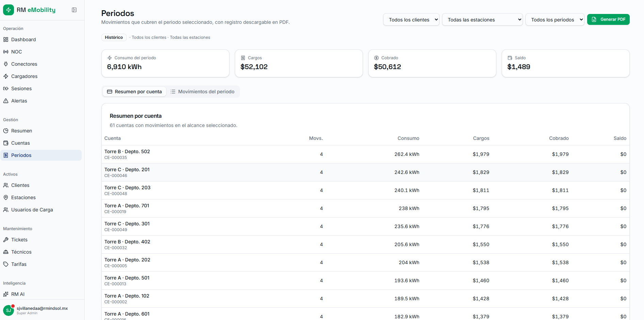Open the Todas las estaciones dropdown
Screen dimensions: 644x320
pos(482,20)
